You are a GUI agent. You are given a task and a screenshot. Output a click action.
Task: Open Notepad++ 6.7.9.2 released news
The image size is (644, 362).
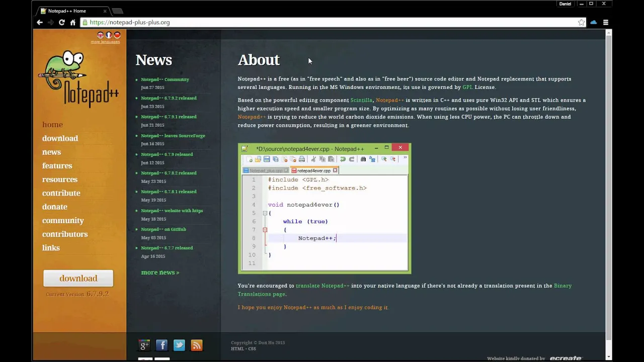[x=169, y=98]
